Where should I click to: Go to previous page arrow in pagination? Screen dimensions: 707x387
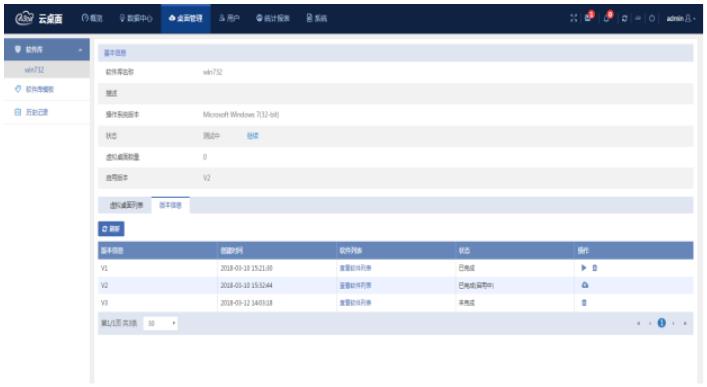coord(650,323)
